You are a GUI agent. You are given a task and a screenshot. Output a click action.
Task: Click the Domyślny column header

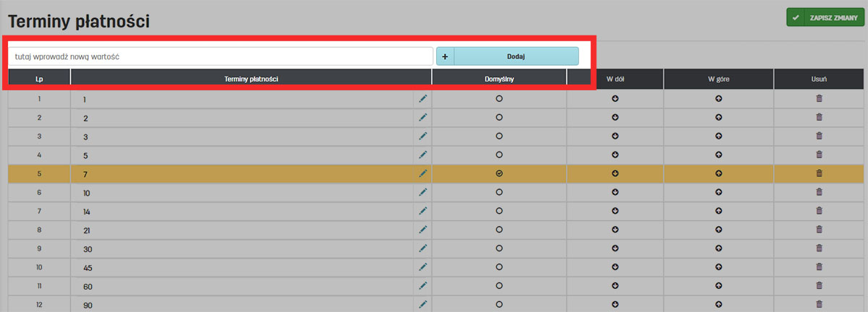click(499, 79)
